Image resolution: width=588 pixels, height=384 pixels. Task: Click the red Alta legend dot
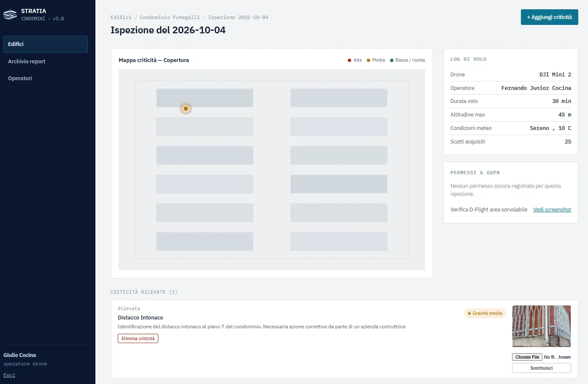pyautogui.click(x=350, y=60)
